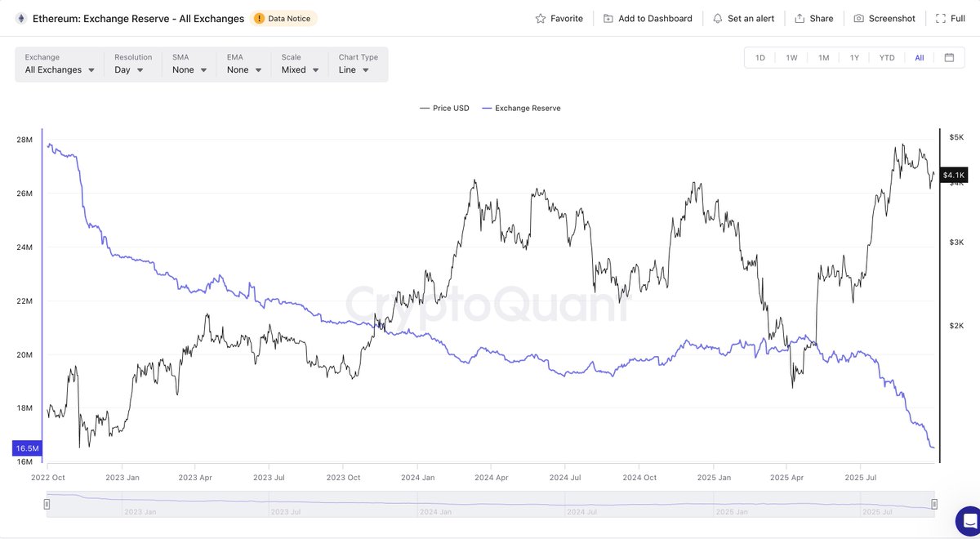
Task: Click the $3K price axis label
Action: (956, 242)
